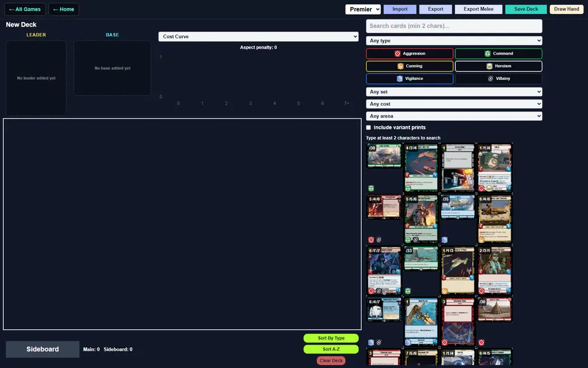Image resolution: width=588 pixels, height=368 pixels.
Task: Enable the Include variant prints checkbox
Action: (369, 128)
